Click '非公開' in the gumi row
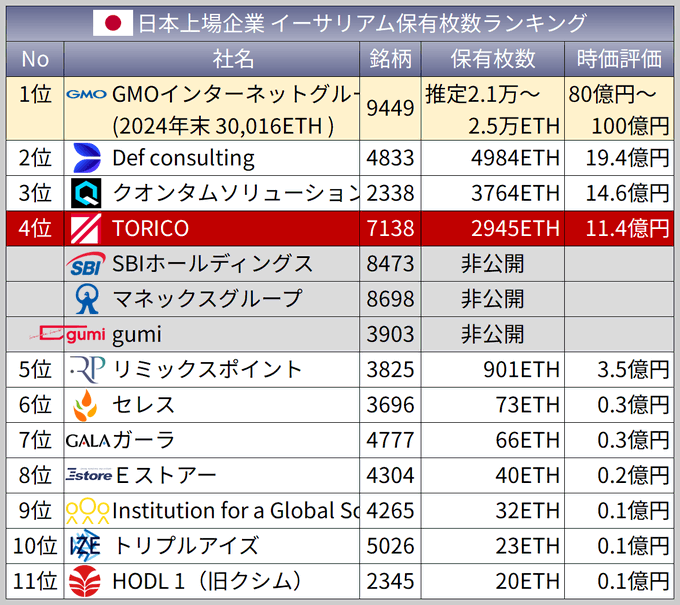 tap(493, 334)
